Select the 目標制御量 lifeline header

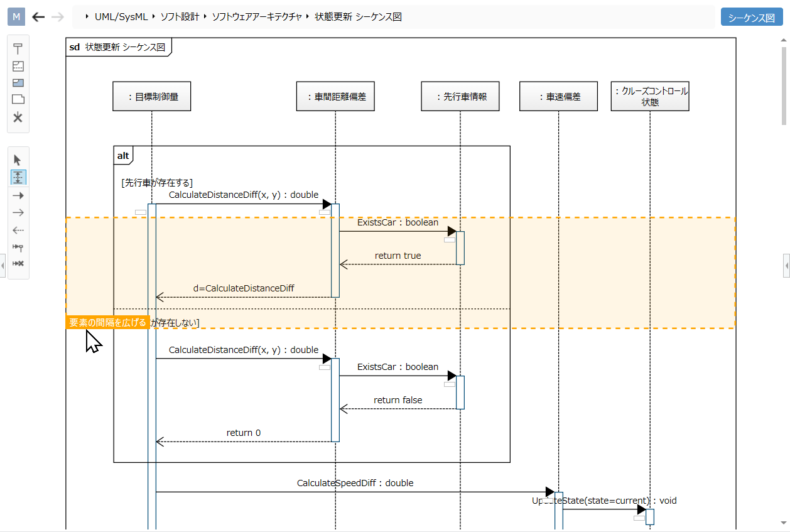click(x=151, y=95)
